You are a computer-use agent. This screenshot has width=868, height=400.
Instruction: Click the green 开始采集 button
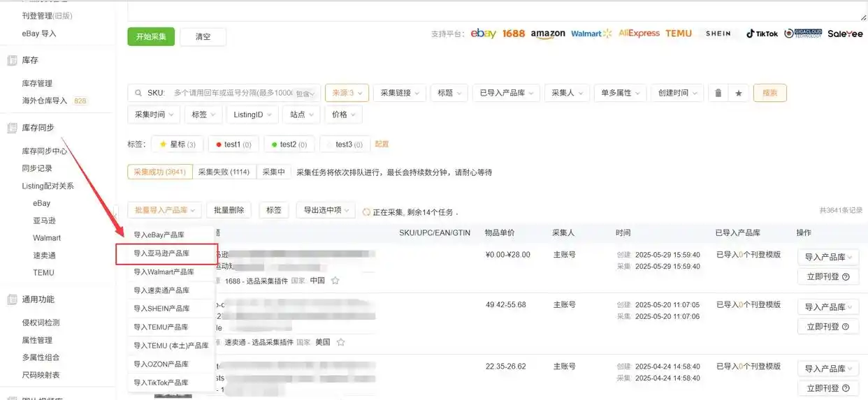tap(151, 36)
